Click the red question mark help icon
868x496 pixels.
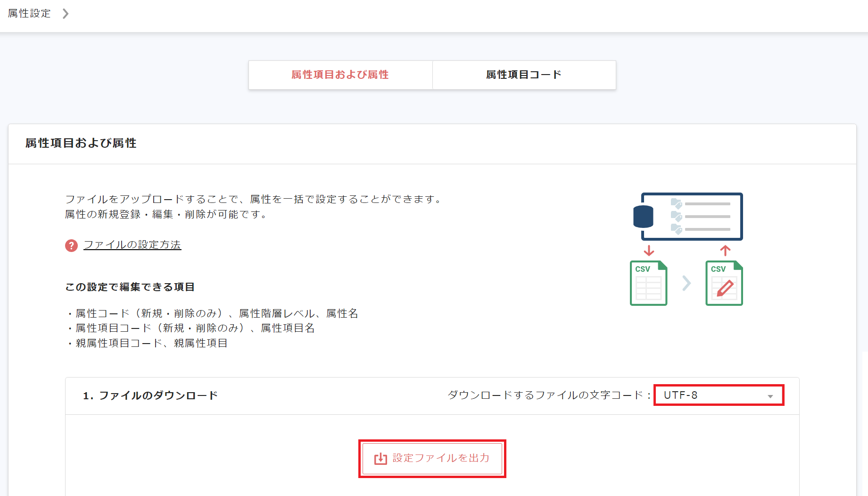(x=71, y=245)
